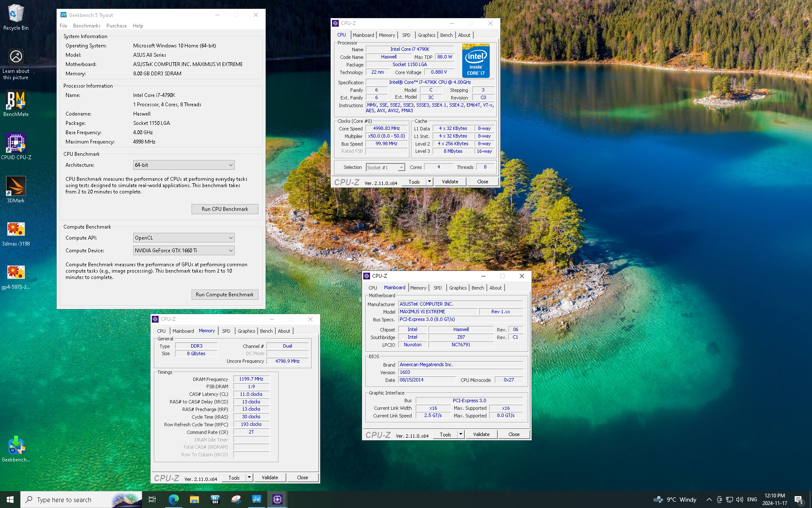Select CPU tab in CPU-Z Memory window
The image size is (812, 508).
161,331
